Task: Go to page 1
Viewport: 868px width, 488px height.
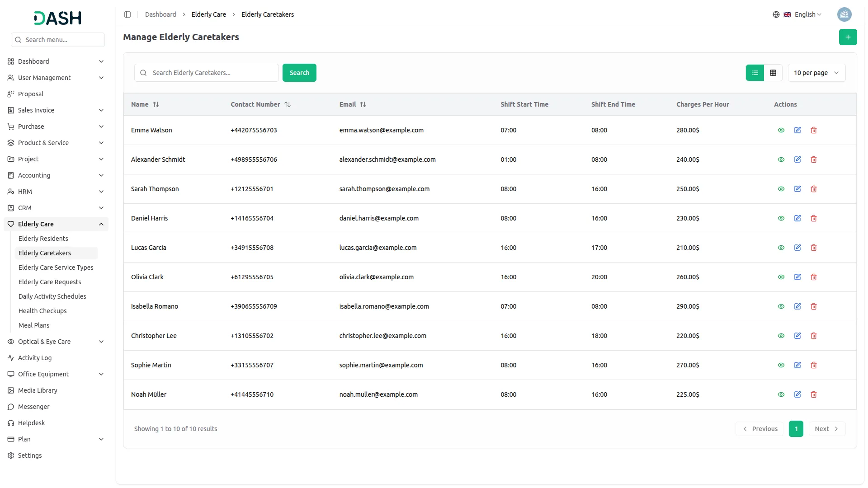Action: click(796, 429)
